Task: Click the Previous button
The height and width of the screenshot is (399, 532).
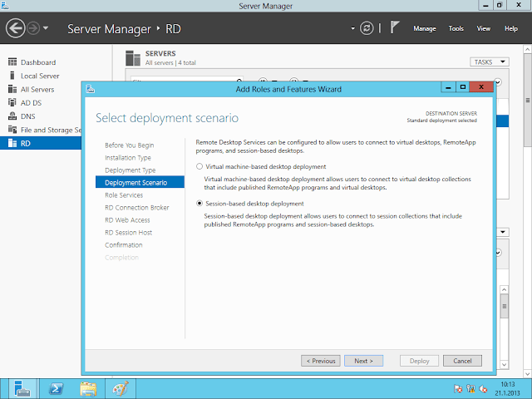Action: coord(320,361)
